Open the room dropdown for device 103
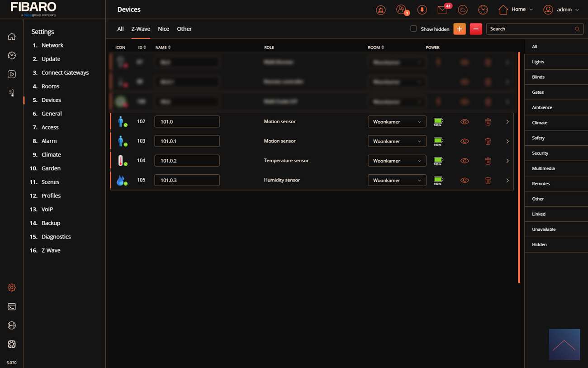 [397, 141]
